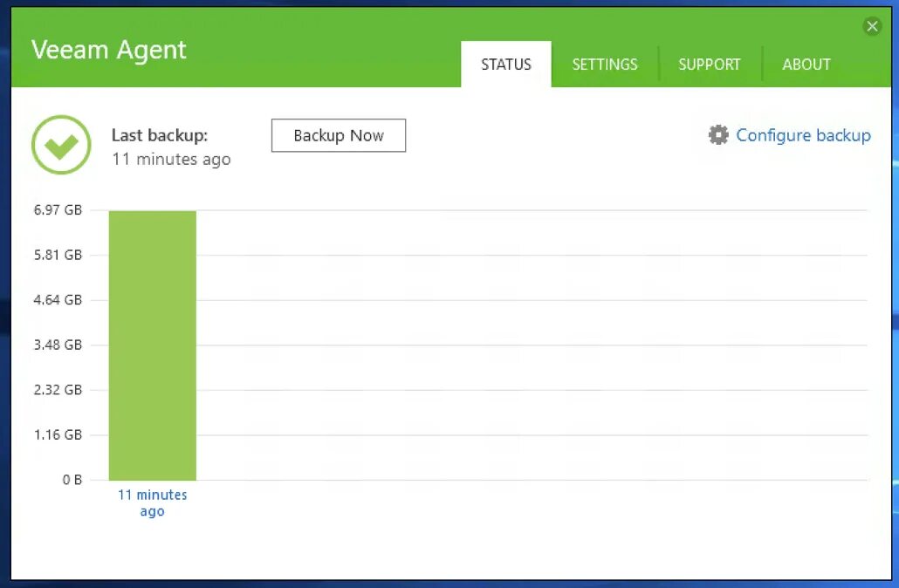Click the 1.16 GB axis label

click(x=58, y=434)
